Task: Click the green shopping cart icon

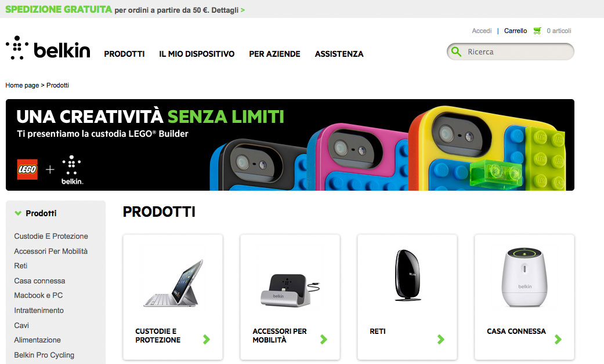Action: coord(537,31)
